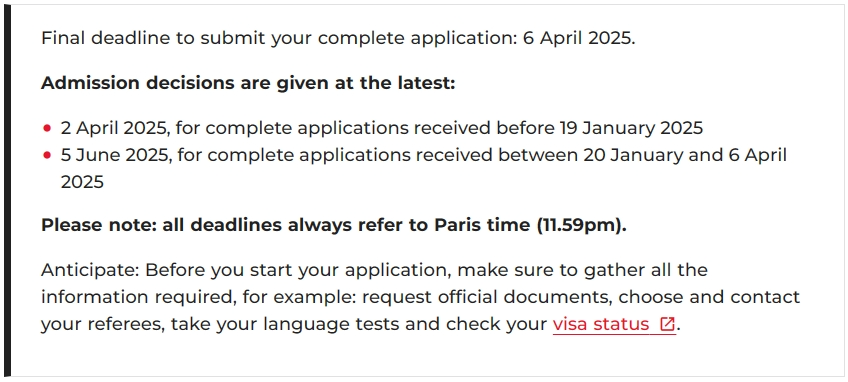Click the bold 'Please note' sentence
This screenshot has height=382, width=848.
pos(334,225)
